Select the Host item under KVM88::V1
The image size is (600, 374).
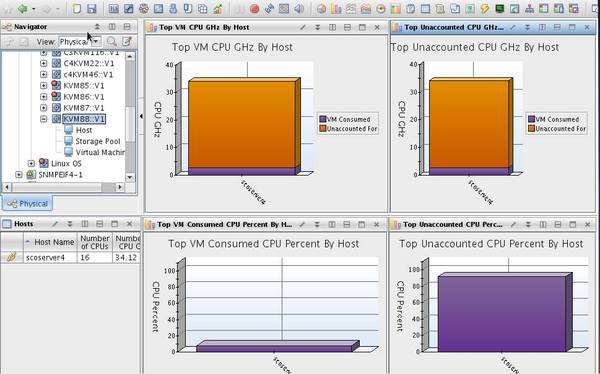click(83, 130)
